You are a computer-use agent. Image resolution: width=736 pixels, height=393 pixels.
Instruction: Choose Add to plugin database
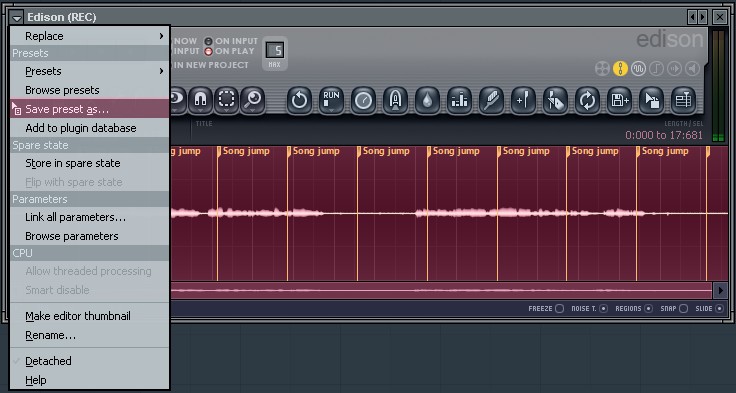tap(90, 128)
